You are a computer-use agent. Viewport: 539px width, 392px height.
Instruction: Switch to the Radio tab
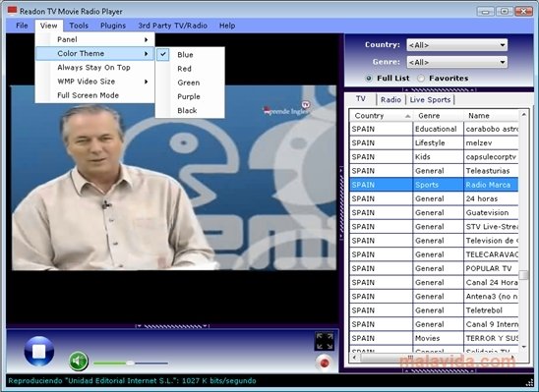(x=390, y=100)
